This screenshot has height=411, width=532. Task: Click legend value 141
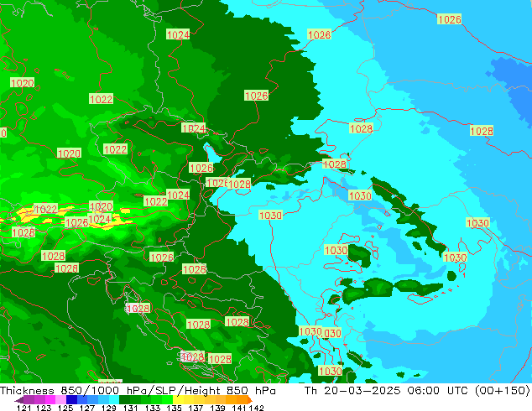239,408
